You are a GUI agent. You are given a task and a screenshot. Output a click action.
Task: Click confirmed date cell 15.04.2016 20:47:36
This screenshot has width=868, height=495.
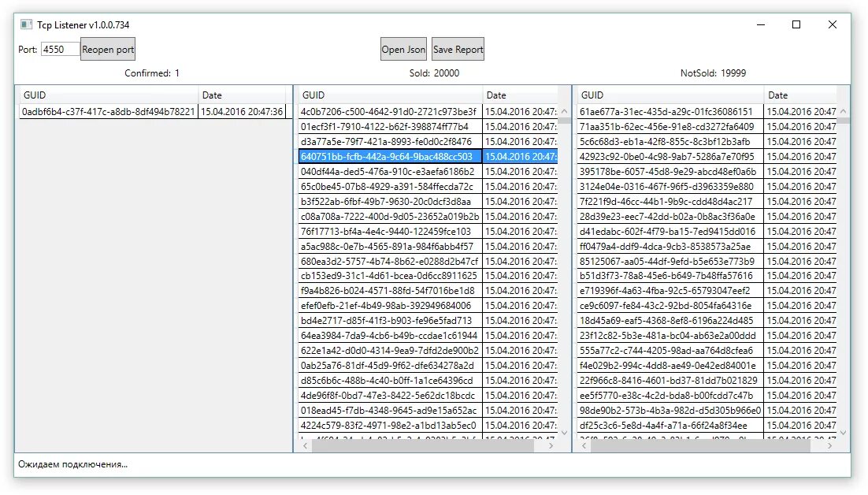tap(242, 111)
